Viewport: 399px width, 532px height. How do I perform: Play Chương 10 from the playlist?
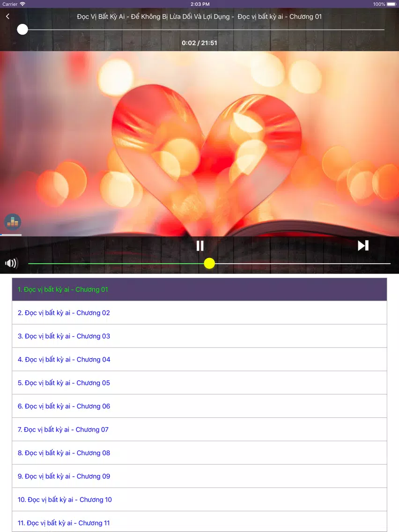tap(199, 500)
